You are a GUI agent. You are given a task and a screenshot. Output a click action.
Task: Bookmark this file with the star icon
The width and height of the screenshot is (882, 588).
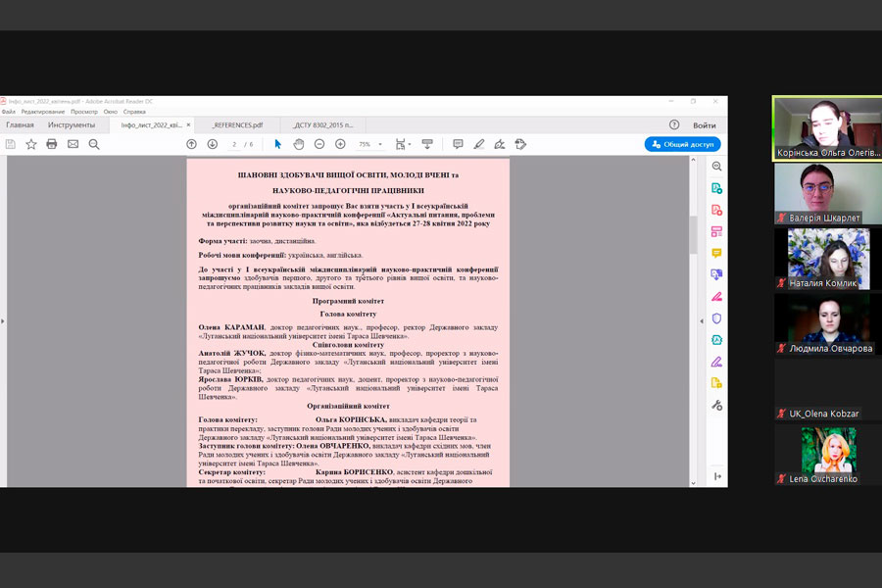tap(30, 144)
